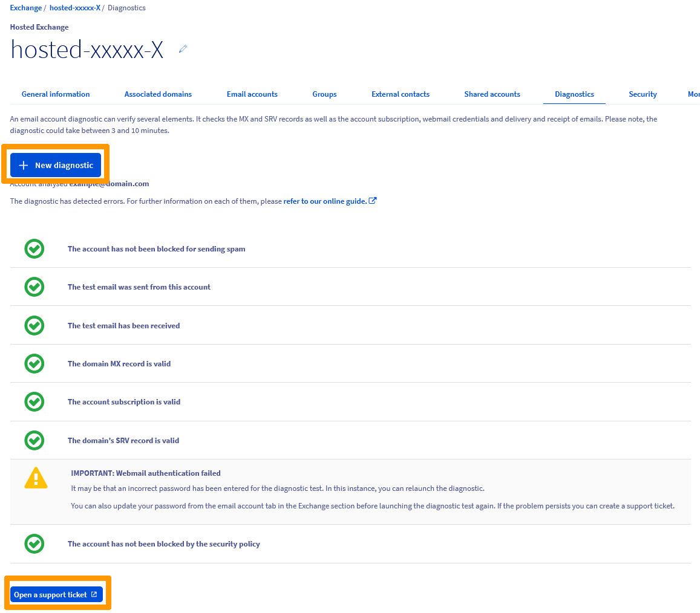Viewport: 700px width, 613px height.
Task: Click the check icon for test email received
Action: (34, 325)
